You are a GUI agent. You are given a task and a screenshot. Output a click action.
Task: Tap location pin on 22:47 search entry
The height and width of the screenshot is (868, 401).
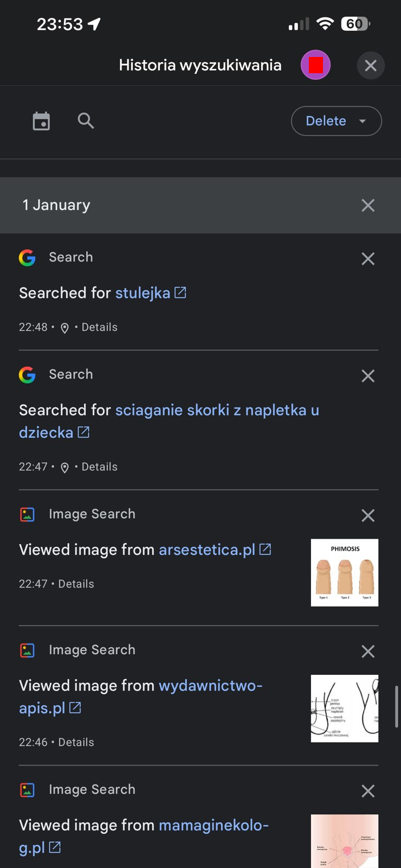(x=64, y=467)
